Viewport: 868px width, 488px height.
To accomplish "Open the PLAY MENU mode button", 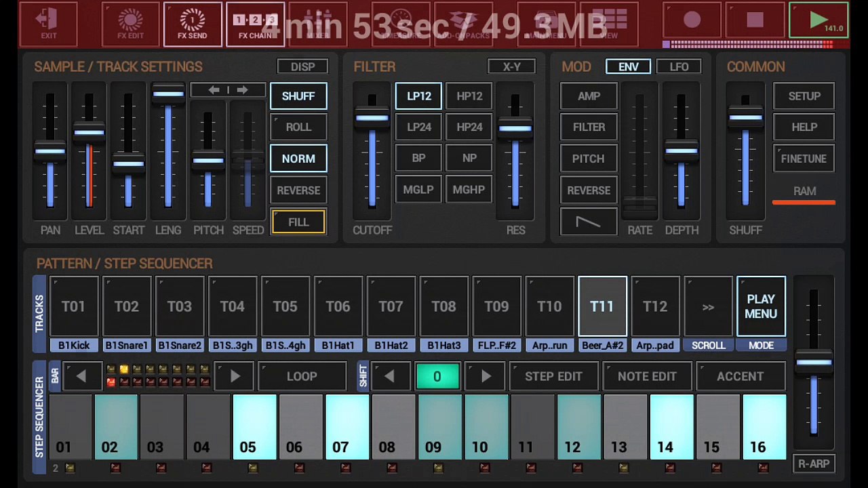I will click(761, 306).
